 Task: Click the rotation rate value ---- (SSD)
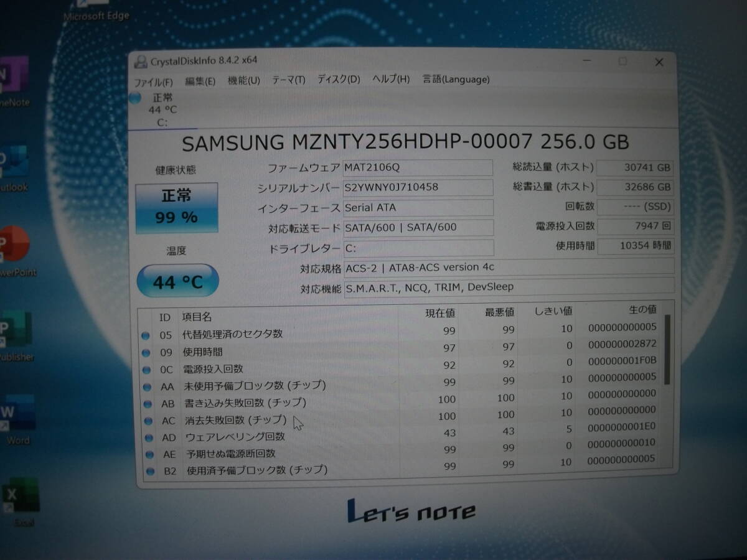click(x=635, y=206)
